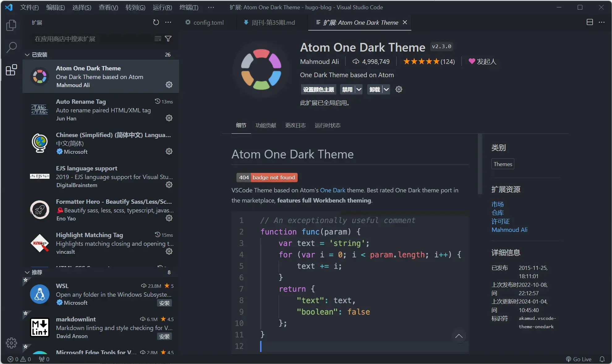Open the 编辑 Edit menu

coord(56,7)
